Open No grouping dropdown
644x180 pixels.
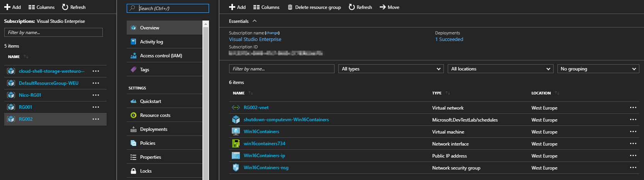(598, 69)
